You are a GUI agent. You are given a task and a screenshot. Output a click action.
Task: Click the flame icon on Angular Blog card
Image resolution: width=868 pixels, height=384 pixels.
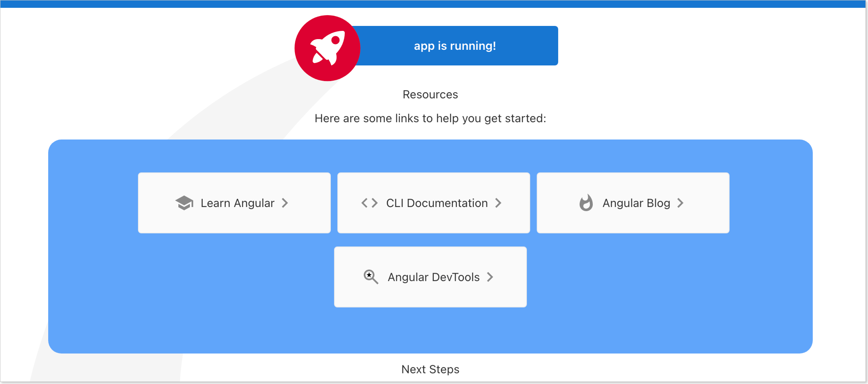click(586, 202)
